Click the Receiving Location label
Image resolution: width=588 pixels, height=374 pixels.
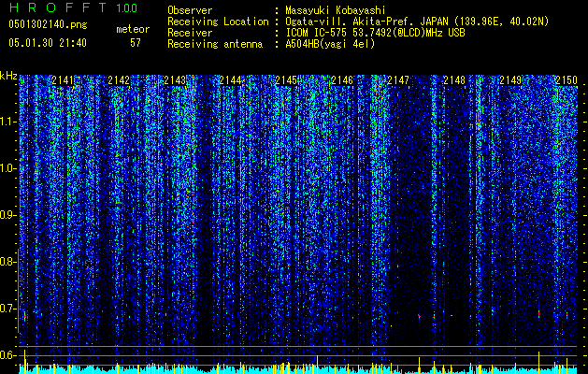pyautogui.click(x=218, y=22)
